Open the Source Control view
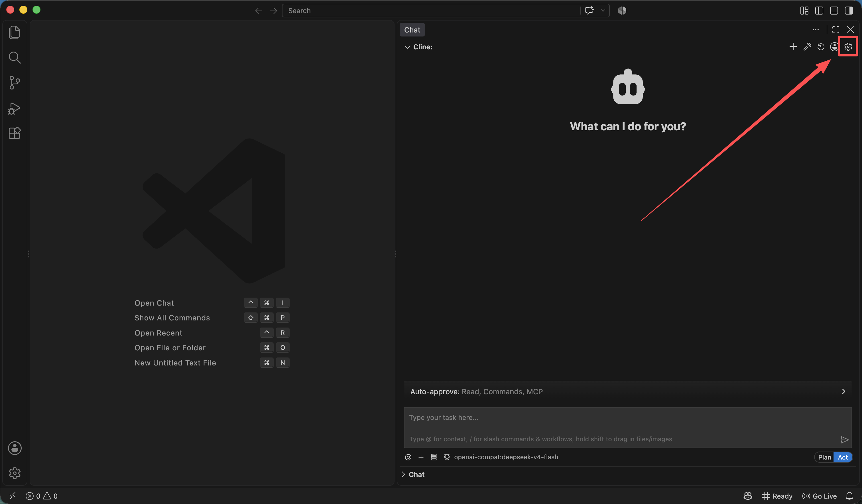 coord(14,82)
